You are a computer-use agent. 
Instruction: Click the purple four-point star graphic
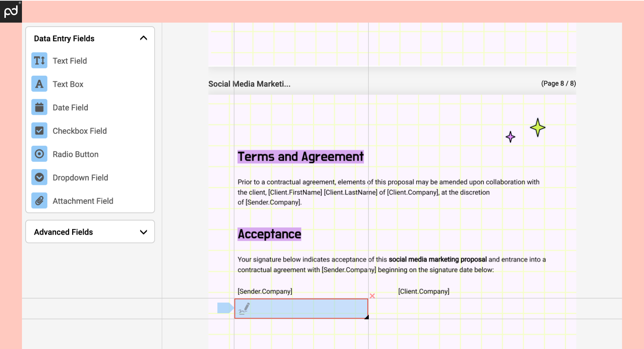click(x=510, y=137)
